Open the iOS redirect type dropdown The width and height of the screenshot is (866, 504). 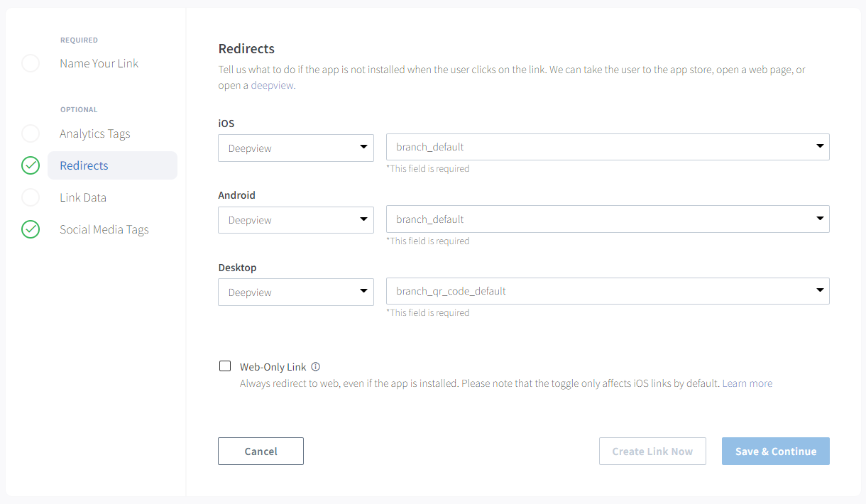(x=295, y=148)
